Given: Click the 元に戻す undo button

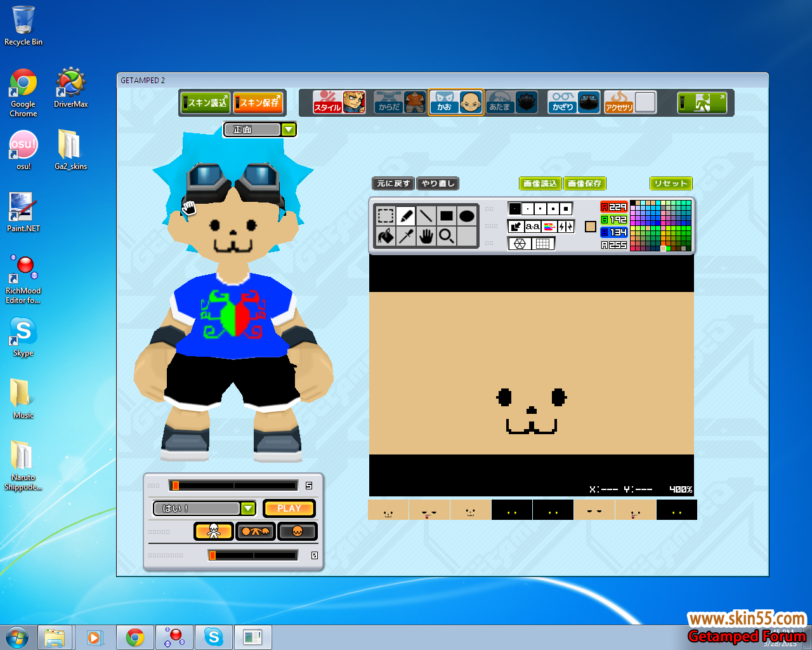Looking at the screenshot, I should 393,183.
